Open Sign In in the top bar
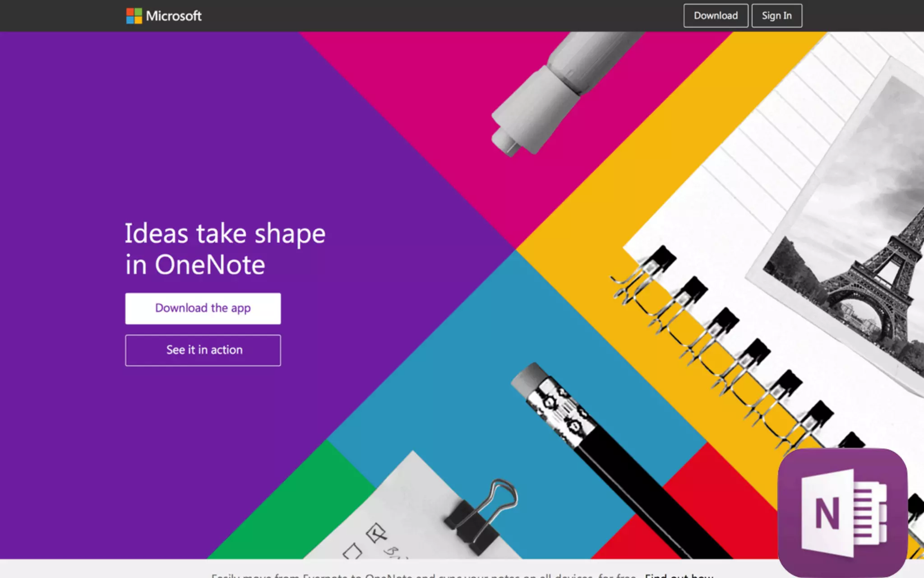The image size is (924, 578). (776, 16)
